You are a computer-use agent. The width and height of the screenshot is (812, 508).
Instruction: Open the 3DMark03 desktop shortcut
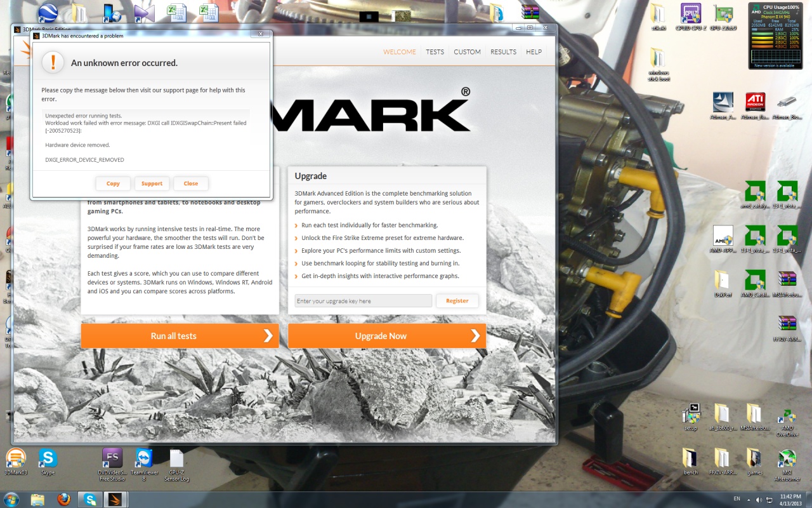tap(16, 462)
